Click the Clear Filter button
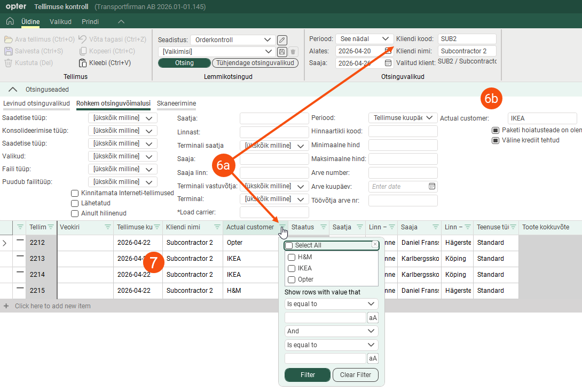 coord(356,375)
